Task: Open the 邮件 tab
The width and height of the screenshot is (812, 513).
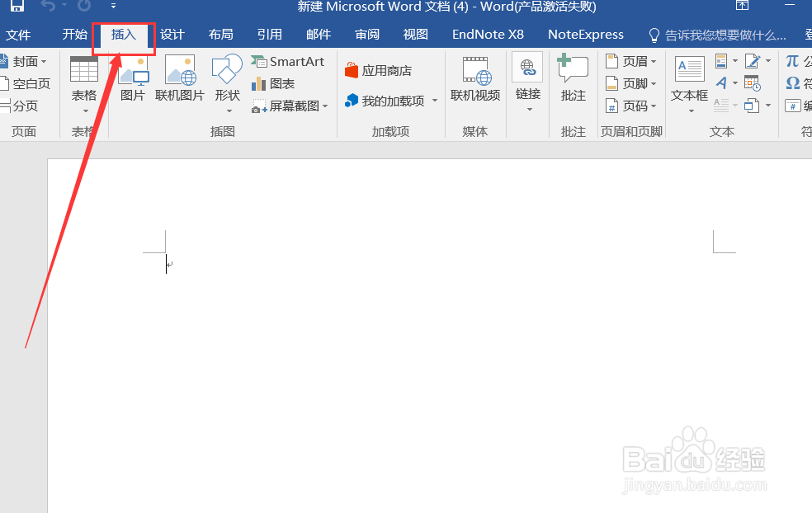Action: pos(318,34)
